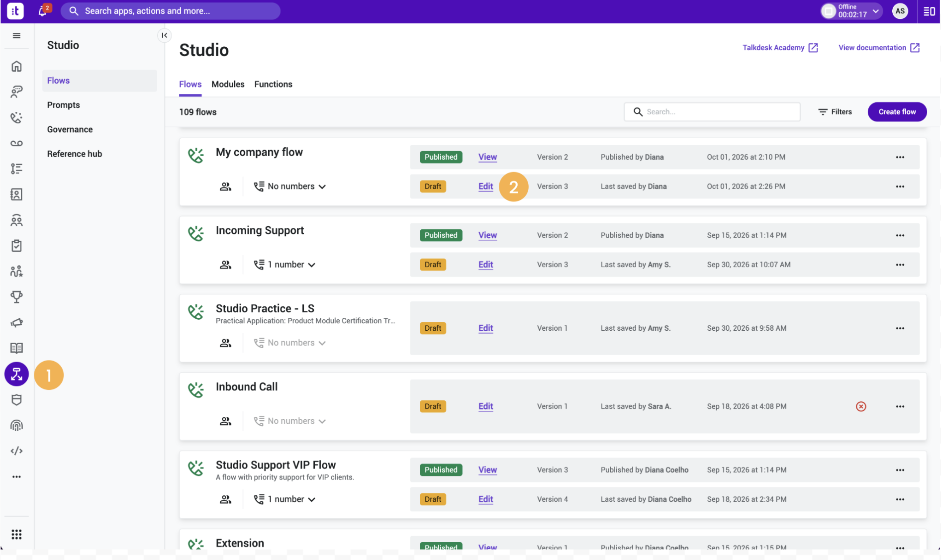Viewport: 941px width, 560px height.
Task: Open the Offline status dropdown
Action: (851, 11)
